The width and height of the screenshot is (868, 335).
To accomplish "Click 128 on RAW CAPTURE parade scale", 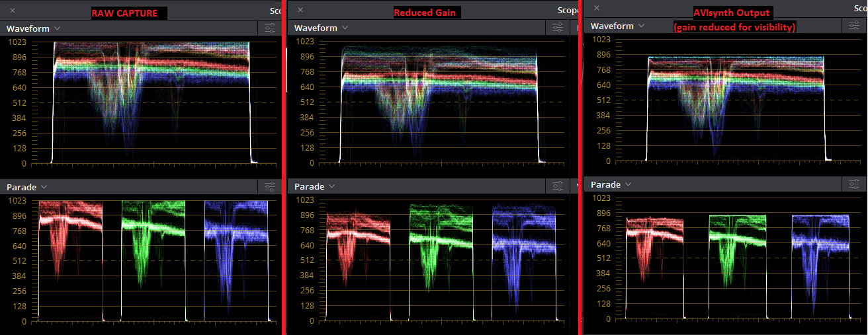I will click(21, 307).
